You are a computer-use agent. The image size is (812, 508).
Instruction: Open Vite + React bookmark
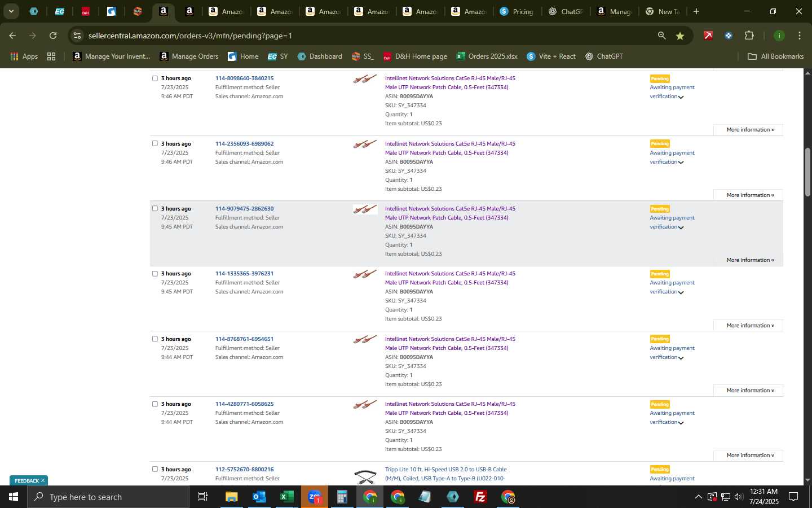click(x=551, y=56)
